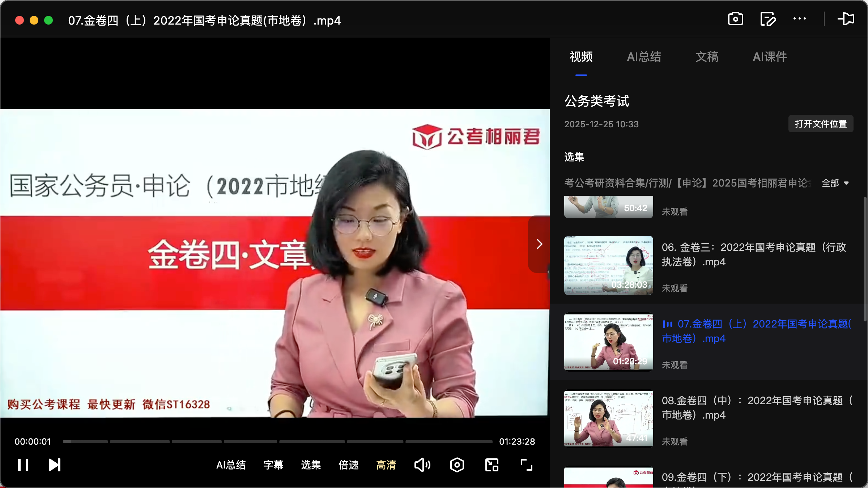Screen dimensions: 868x488
Task: Toggle 高清 HD video quality
Action: (386, 465)
